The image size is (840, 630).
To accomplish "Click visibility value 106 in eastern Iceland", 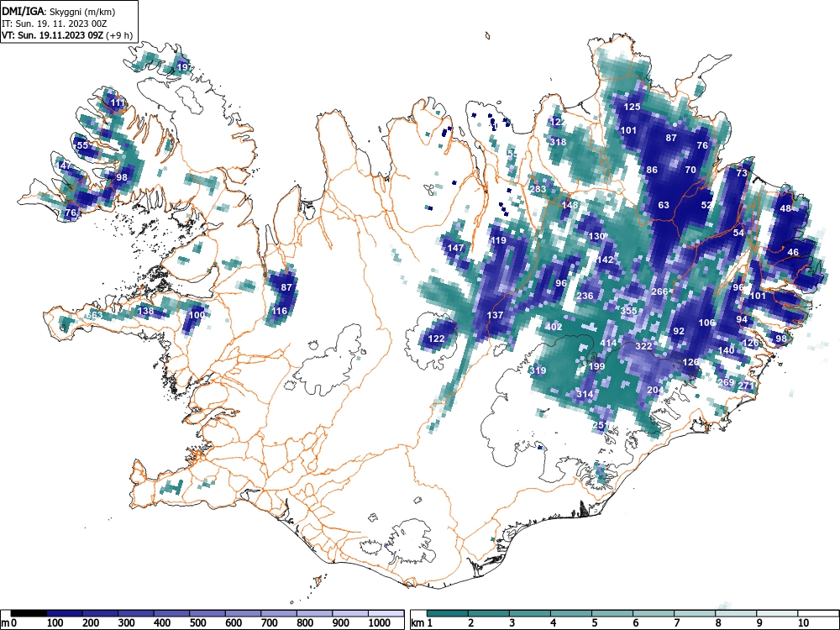I will click(706, 323).
